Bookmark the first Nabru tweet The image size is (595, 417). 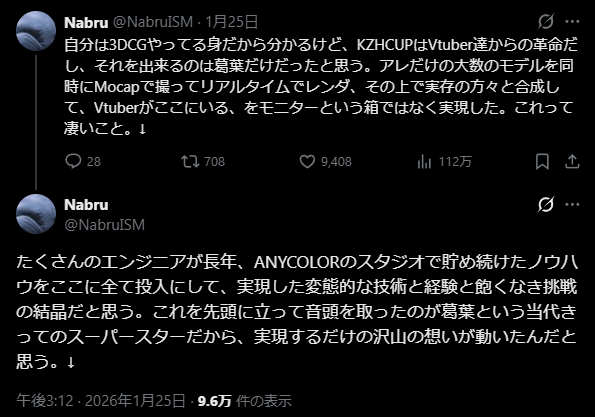(x=542, y=162)
